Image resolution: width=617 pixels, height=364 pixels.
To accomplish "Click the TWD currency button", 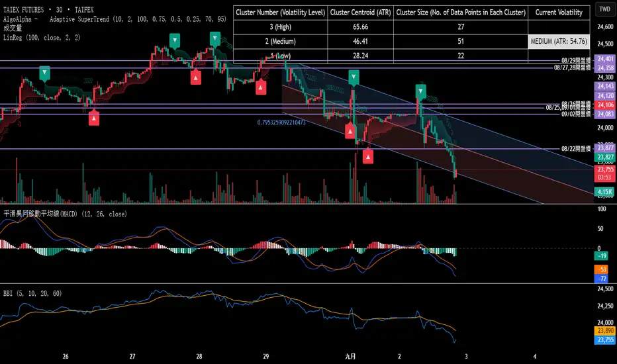I will (x=605, y=9).
